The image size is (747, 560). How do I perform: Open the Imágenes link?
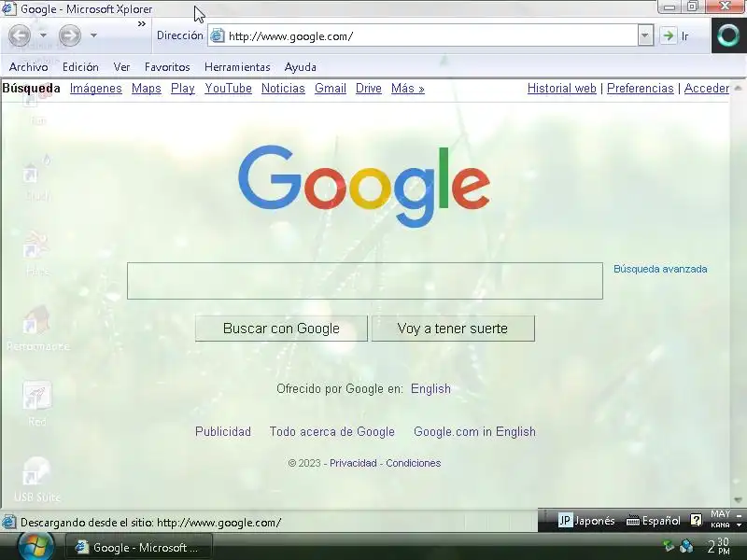(96, 88)
